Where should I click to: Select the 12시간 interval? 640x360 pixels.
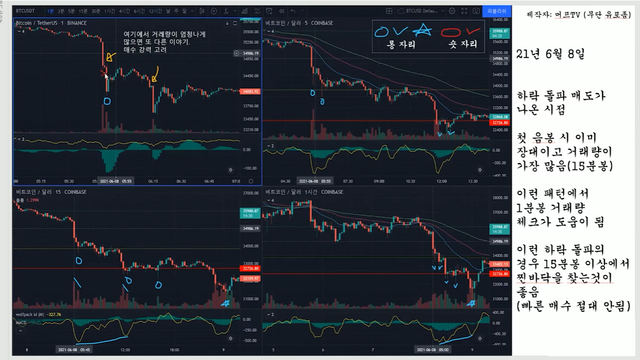155,11
